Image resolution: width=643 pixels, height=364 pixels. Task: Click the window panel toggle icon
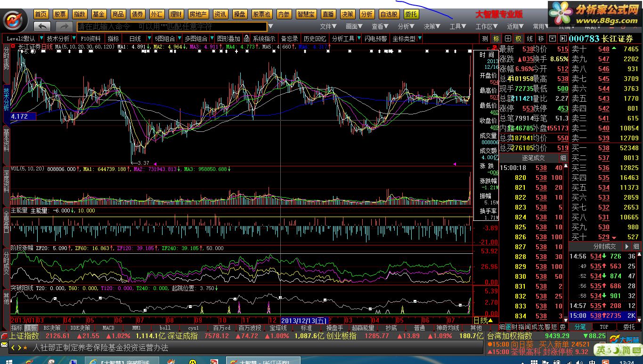pos(552,39)
